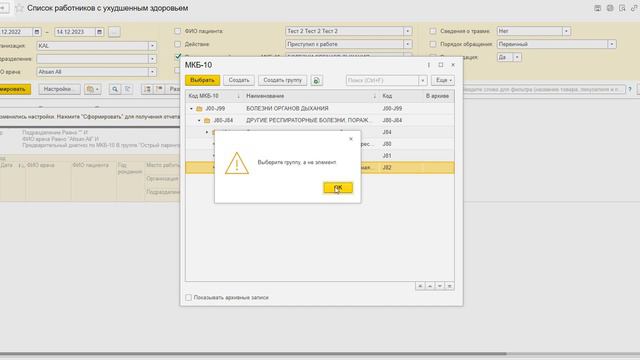
Task: Collapse the J00-J99 group
Action: click(x=191, y=109)
